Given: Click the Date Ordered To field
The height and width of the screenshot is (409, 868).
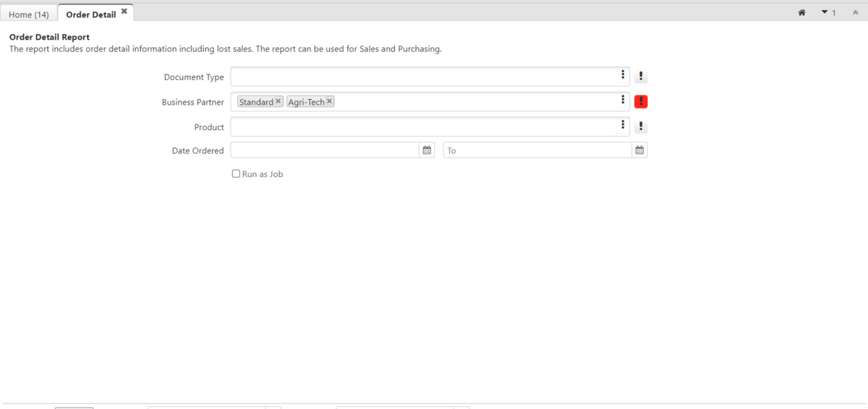Looking at the screenshot, I should 537,150.
